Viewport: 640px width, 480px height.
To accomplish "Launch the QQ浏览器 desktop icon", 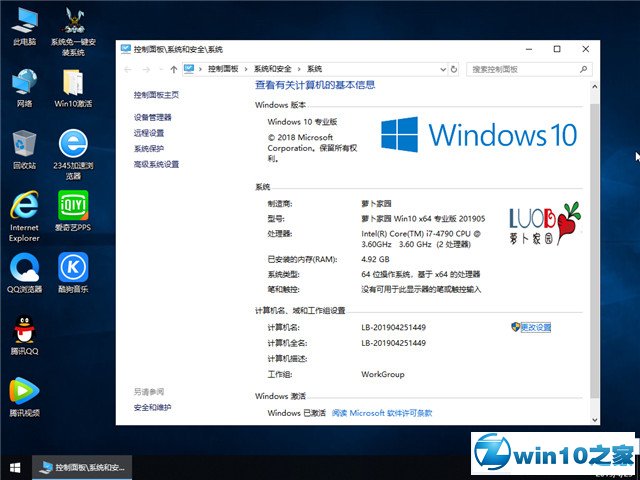I will pyautogui.click(x=24, y=273).
